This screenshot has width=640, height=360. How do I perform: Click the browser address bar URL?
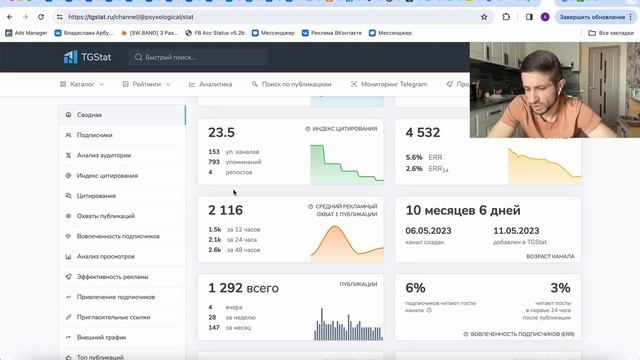tap(131, 17)
